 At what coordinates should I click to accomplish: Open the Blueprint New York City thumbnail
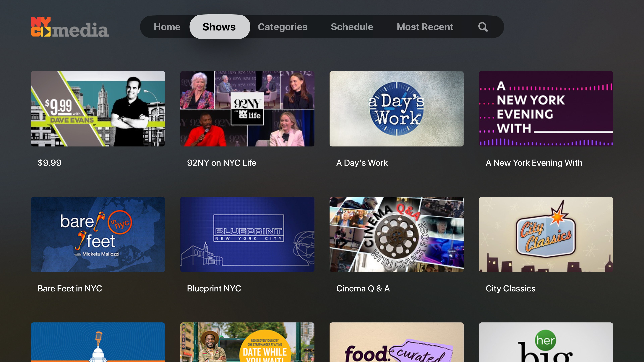(247, 234)
